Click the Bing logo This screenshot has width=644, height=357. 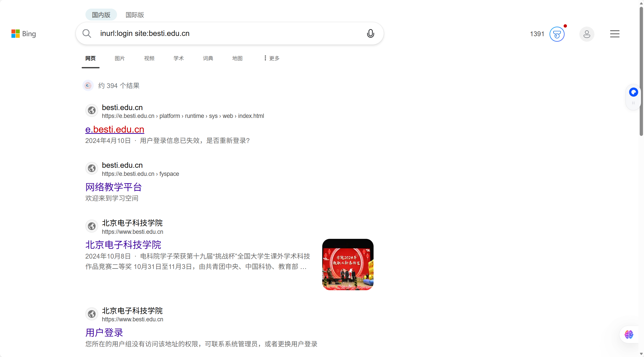(x=24, y=34)
